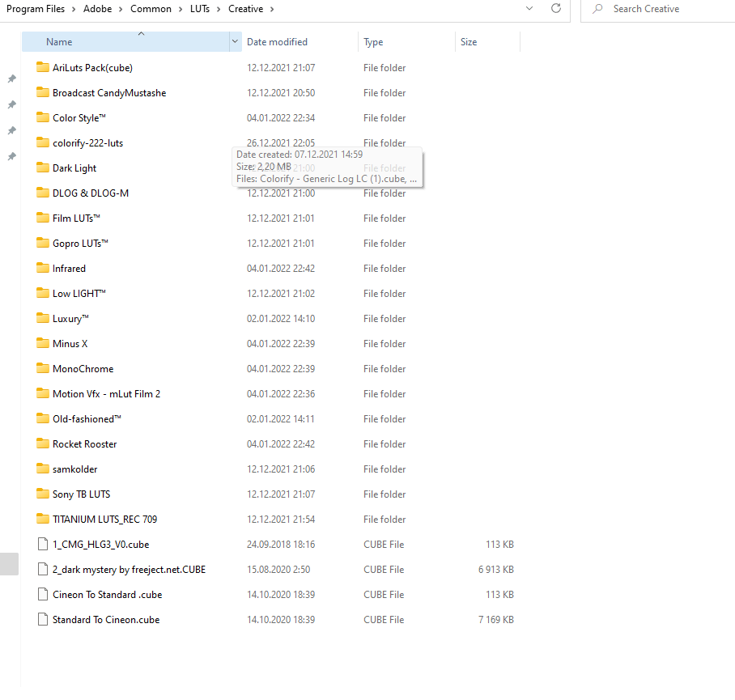
Task: Select the Gopro LUTs folder icon
Action: pyautogui.click(x=43, y=243)
